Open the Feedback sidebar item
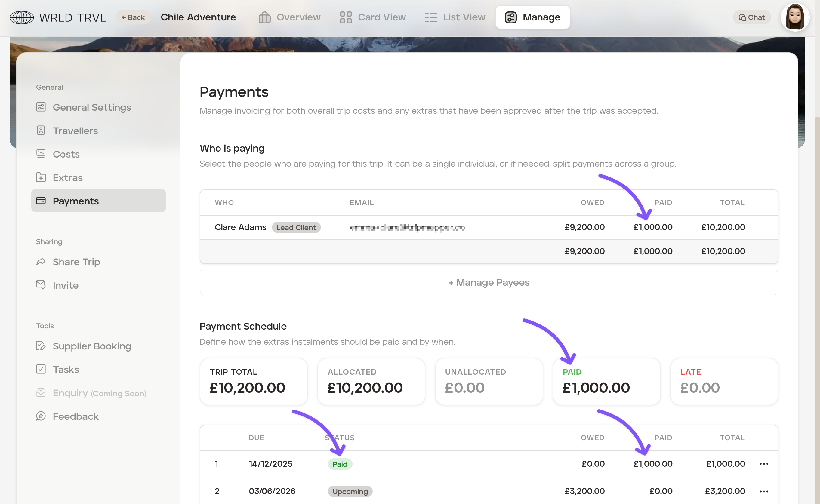The image size is (820, 504). coord(75,416)
